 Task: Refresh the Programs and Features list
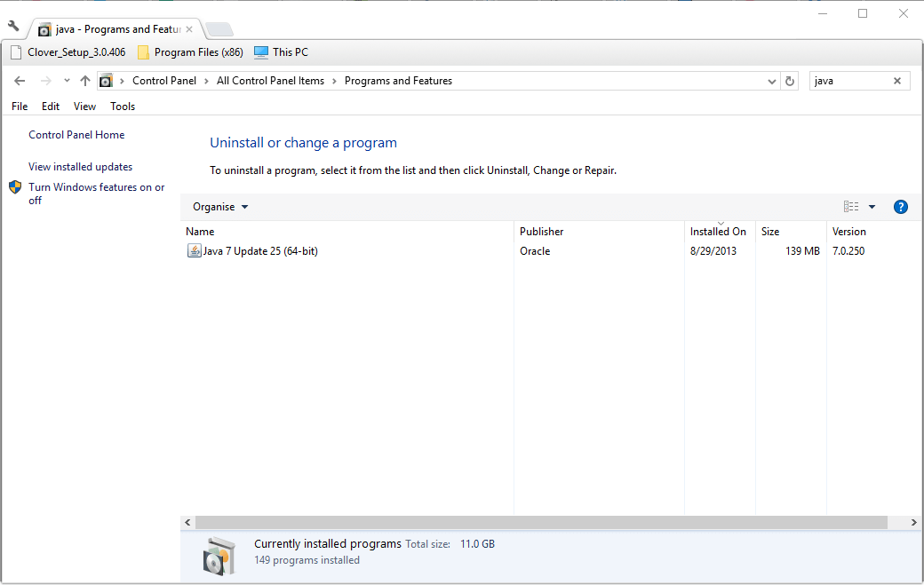pos(790,81)
